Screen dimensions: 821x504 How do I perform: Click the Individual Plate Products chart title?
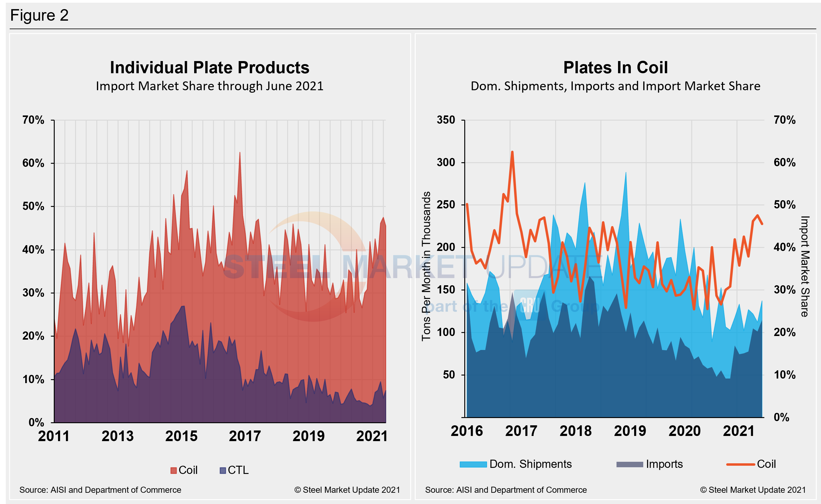[x=210, y=68]
